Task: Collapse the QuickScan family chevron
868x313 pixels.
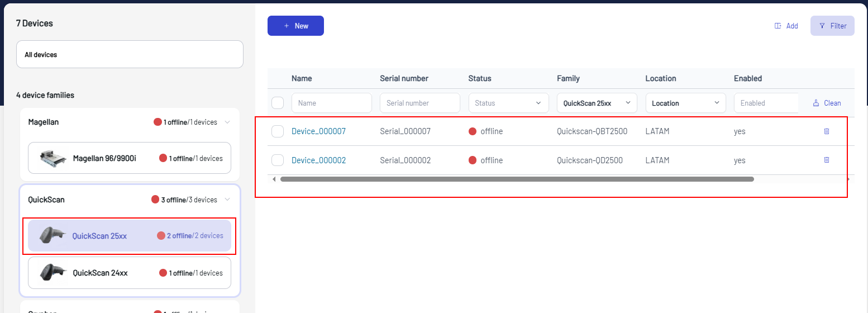Action: pyautogui.click(x=227, y=200)
